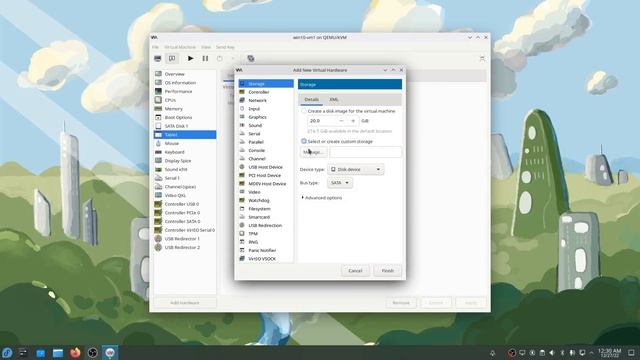
Task: Click the Manage VM snapshots icon in toolbar
Action: (251, 58)
